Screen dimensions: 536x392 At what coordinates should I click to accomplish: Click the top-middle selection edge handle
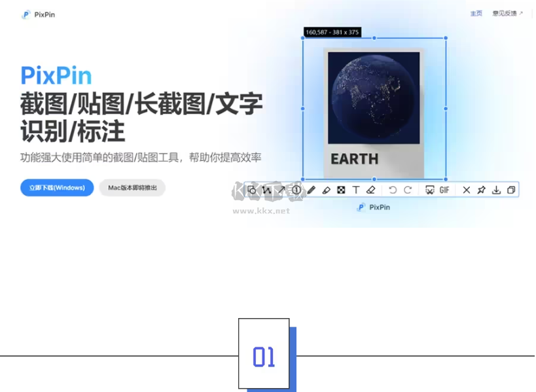coord(374,38)
